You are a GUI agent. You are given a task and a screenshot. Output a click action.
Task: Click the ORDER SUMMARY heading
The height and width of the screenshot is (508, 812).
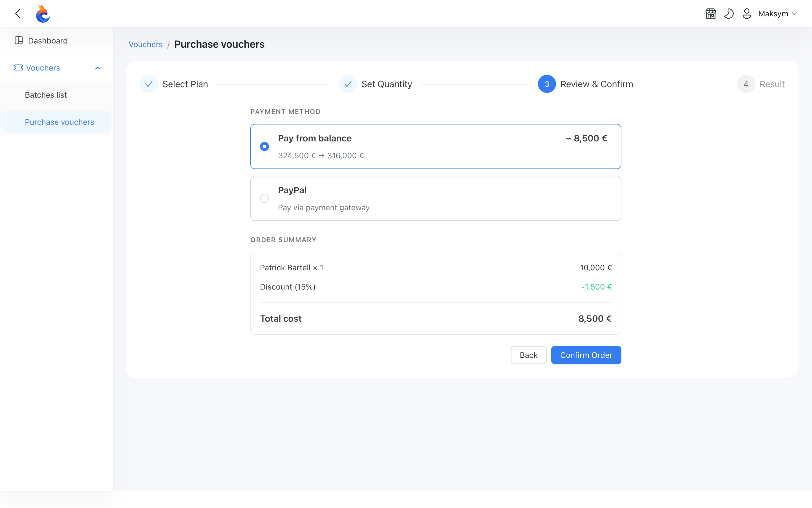(x=283, y=240)
